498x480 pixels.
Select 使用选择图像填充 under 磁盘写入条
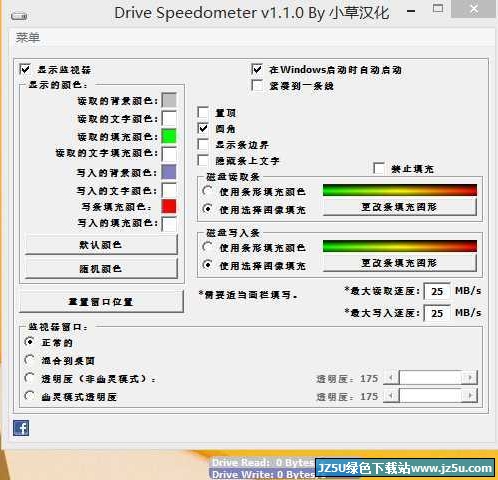(208, 265)
